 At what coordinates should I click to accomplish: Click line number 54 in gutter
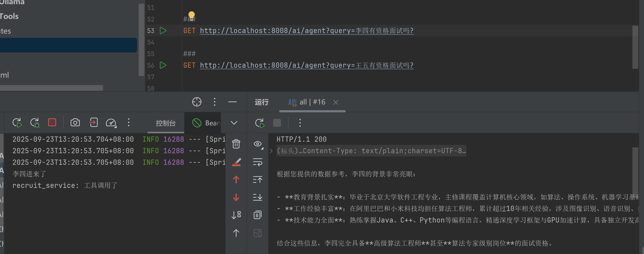click(151, 42)
